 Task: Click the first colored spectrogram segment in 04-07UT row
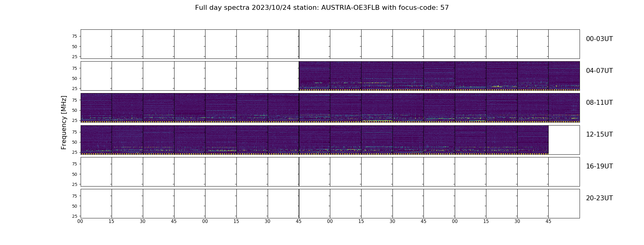click(x=315, y=76)
